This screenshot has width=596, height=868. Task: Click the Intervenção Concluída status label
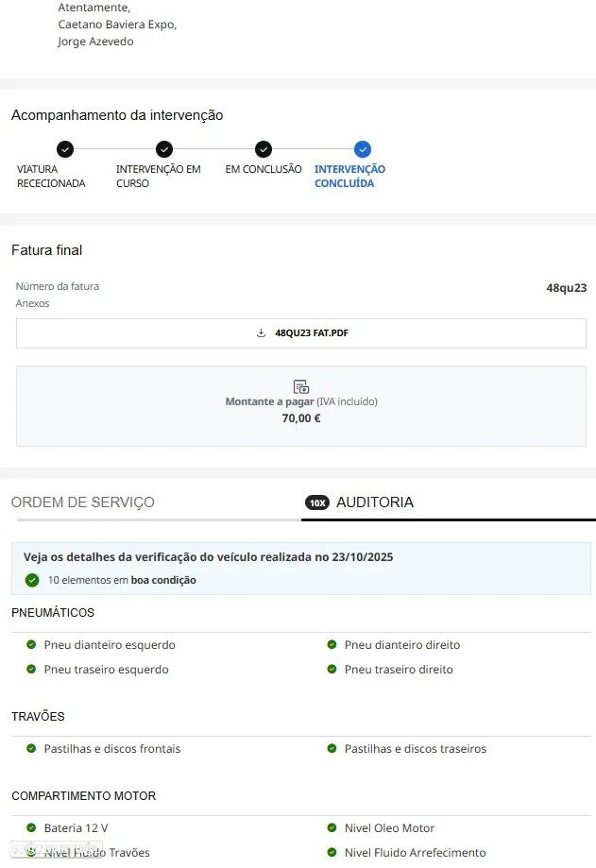point(349,177)
